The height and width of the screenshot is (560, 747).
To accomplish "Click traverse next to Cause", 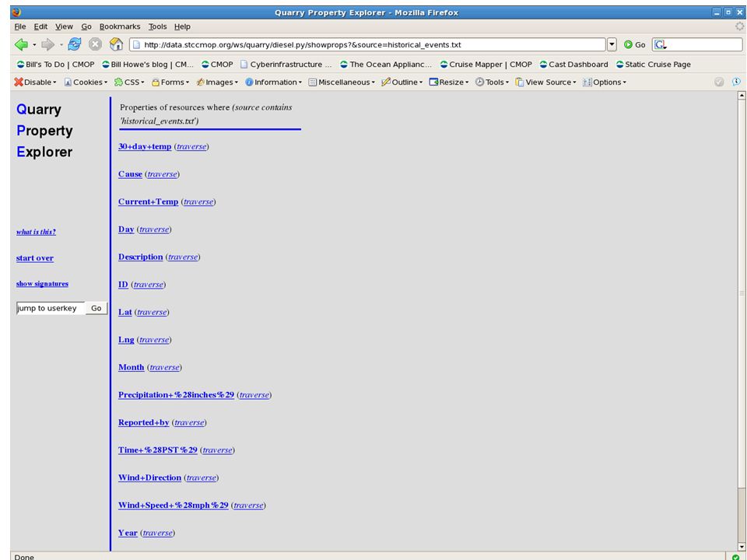I will [162, 174].
